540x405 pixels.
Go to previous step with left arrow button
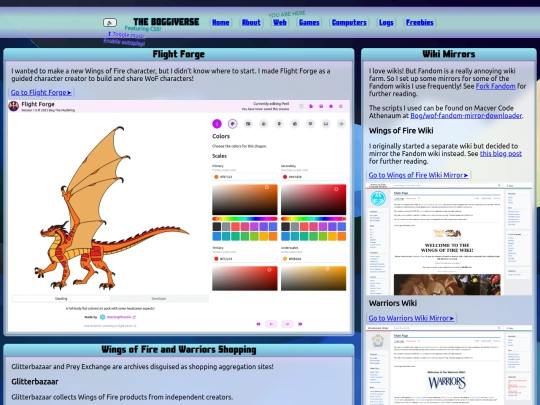(271, 324)
